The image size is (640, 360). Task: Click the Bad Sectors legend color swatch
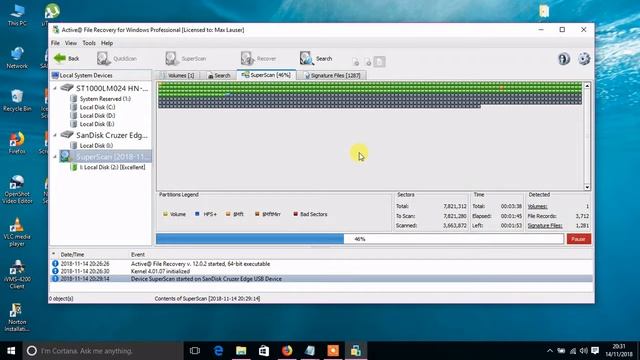pyautogui.click(x=296, y=214)
